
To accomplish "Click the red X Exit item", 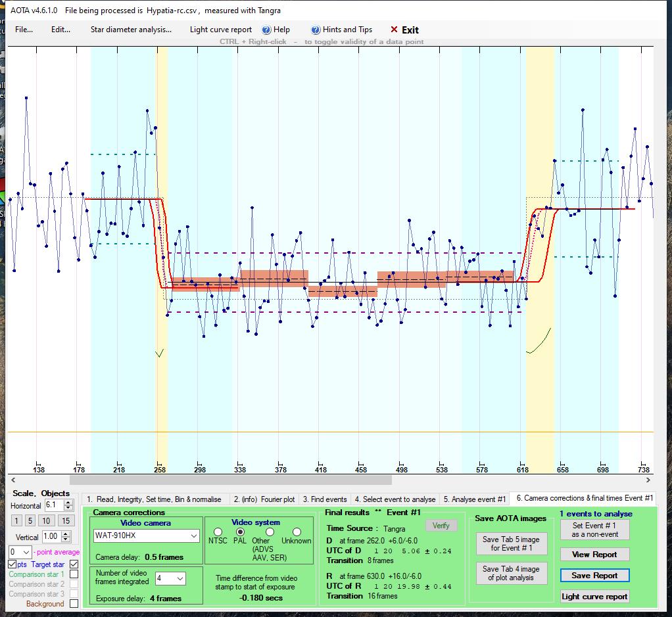I will pyautogui.click(x=404, y=30).
